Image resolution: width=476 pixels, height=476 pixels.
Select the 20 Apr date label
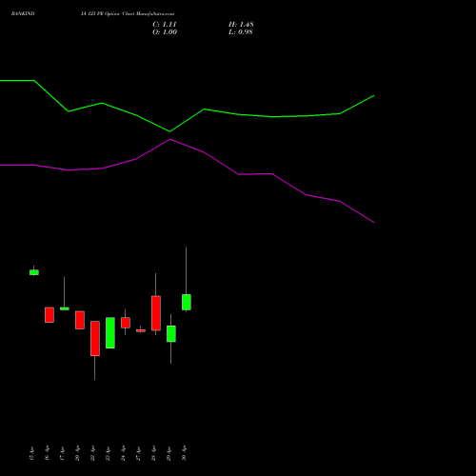(x=77, y=453)
